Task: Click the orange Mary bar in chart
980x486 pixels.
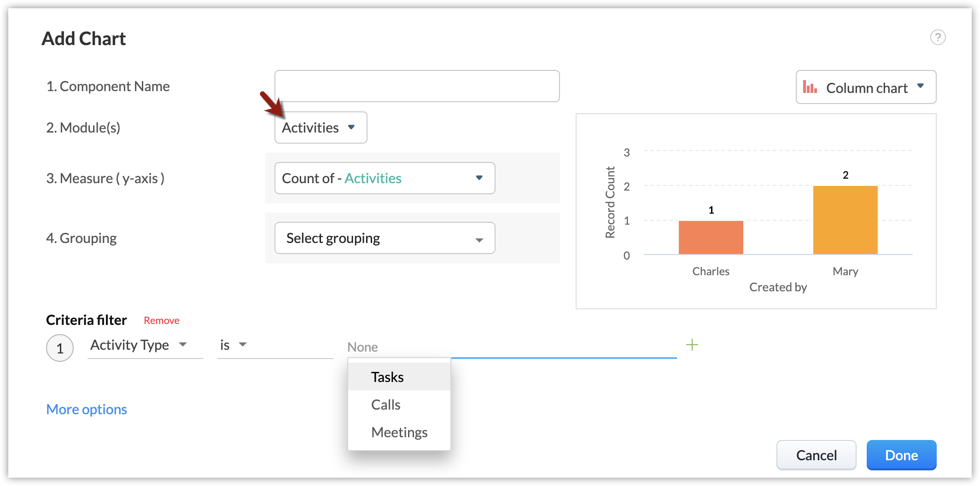Action: (x=845, y=220)
